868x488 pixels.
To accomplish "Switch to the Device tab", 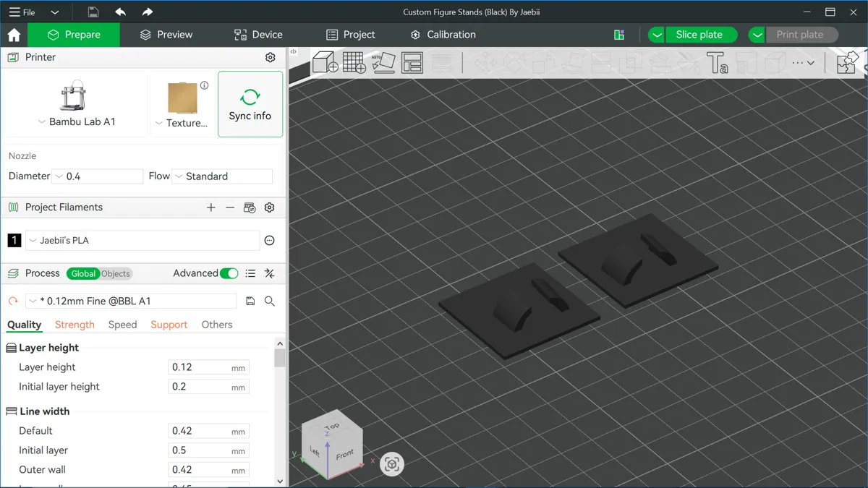I will coord(258,35).
